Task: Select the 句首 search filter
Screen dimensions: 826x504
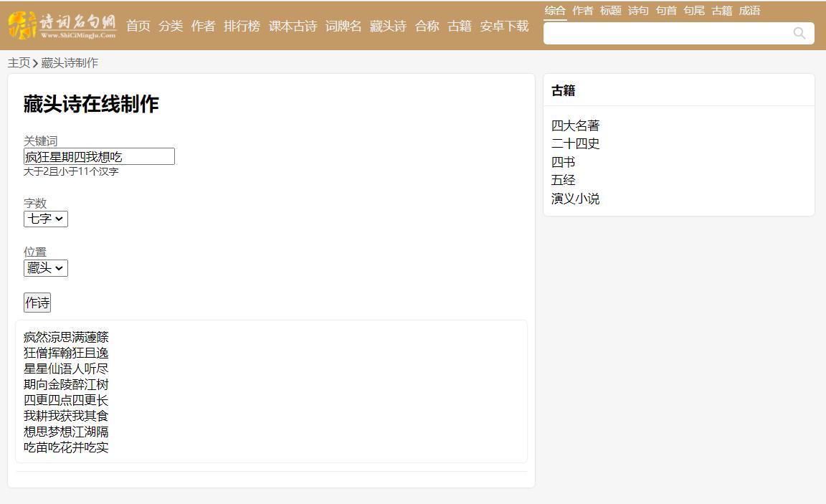Action: (665, 11)
